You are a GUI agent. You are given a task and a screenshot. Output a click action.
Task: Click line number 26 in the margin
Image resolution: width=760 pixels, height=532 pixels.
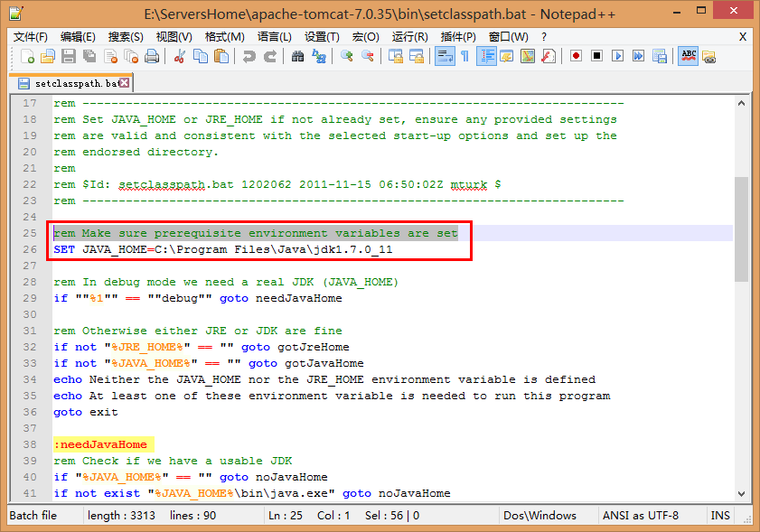pos(30,249)
